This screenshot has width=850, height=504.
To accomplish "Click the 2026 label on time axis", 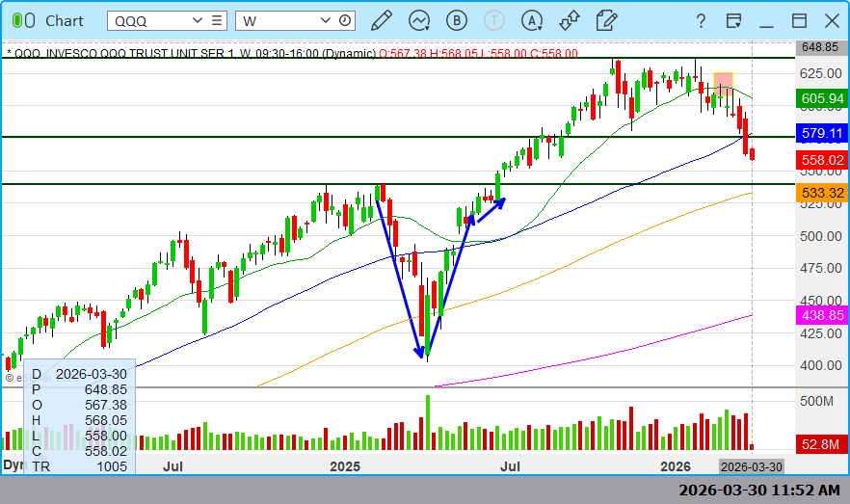I will pyautogui.click(x=675, y=466).
